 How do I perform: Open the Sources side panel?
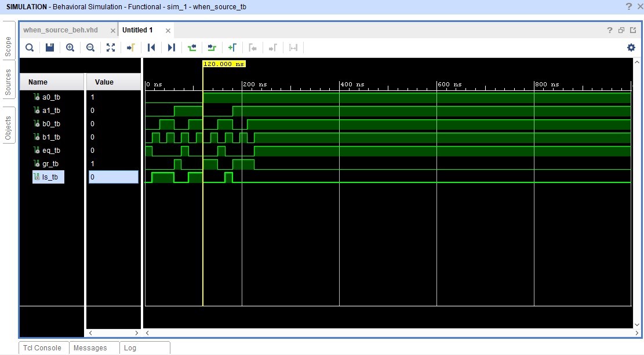point(8,75)
